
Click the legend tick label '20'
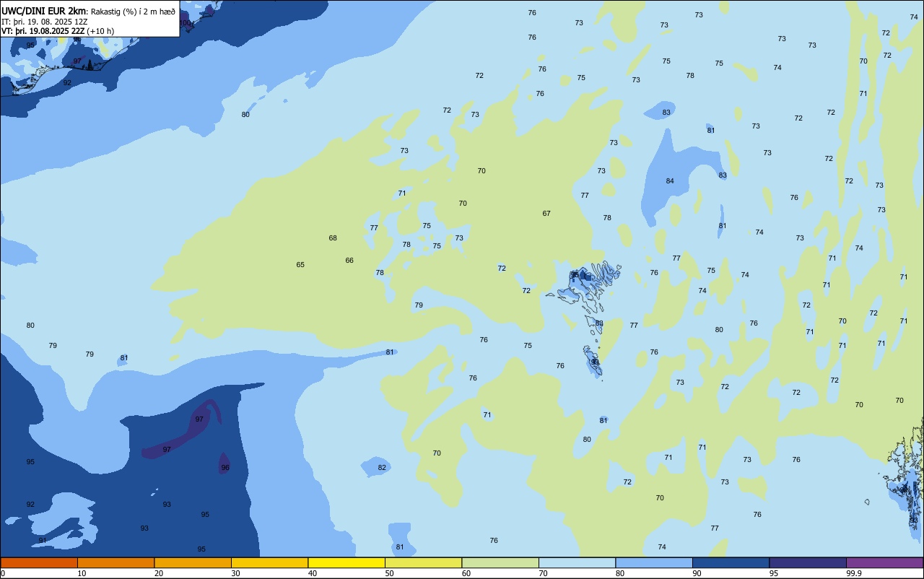[x=159, y=573]
